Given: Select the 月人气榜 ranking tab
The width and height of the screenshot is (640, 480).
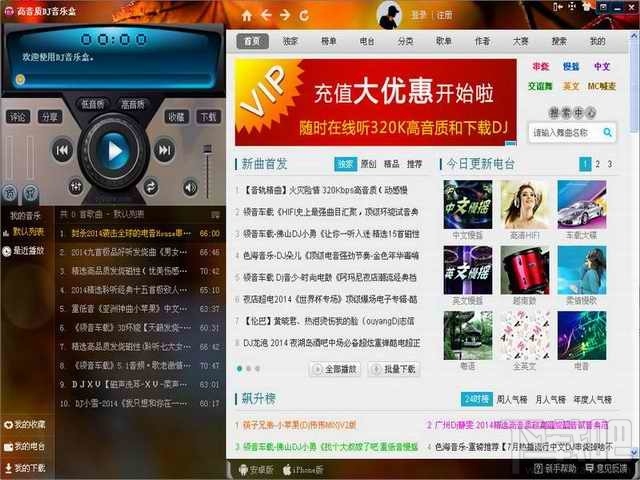Looking at the screenshot, I should (551, 400).
